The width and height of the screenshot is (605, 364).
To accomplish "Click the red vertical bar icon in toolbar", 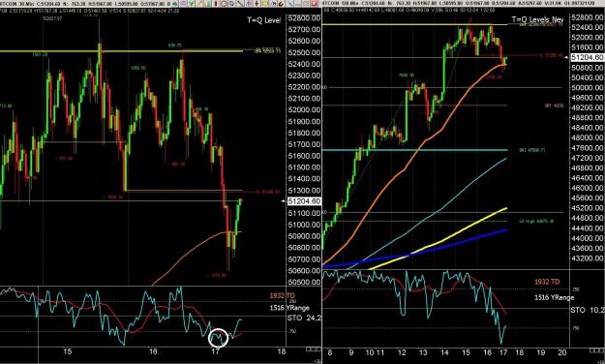I will click(x=215, y=4).
